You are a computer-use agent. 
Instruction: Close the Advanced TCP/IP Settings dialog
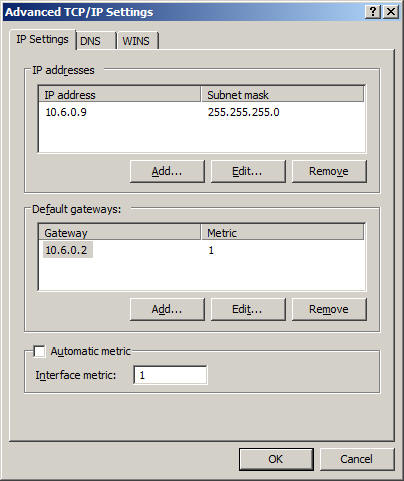391,12
